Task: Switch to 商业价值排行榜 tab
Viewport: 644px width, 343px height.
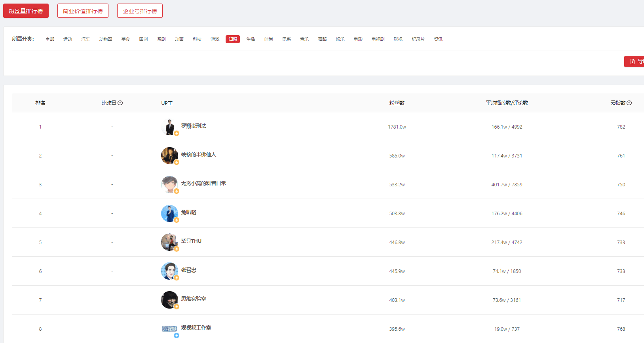Action: point(83,11)
